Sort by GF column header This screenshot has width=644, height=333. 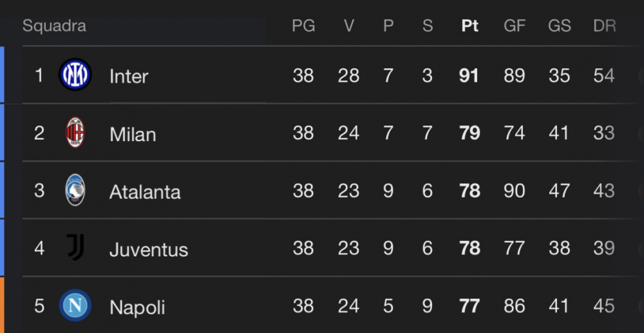[x=515, y=26]
